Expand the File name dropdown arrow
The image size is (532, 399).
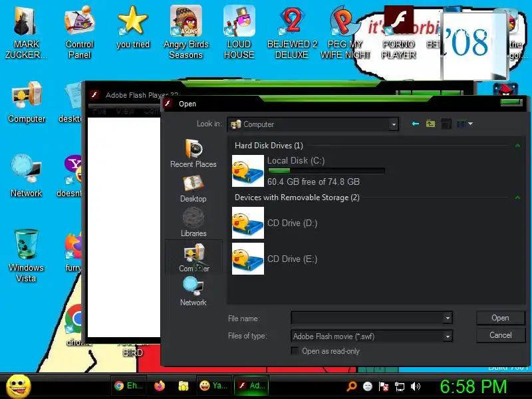[448, 318]
